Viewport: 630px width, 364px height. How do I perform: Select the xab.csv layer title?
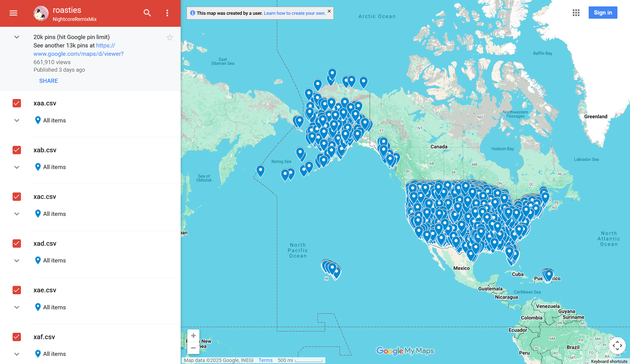click(x=45, y=150)
